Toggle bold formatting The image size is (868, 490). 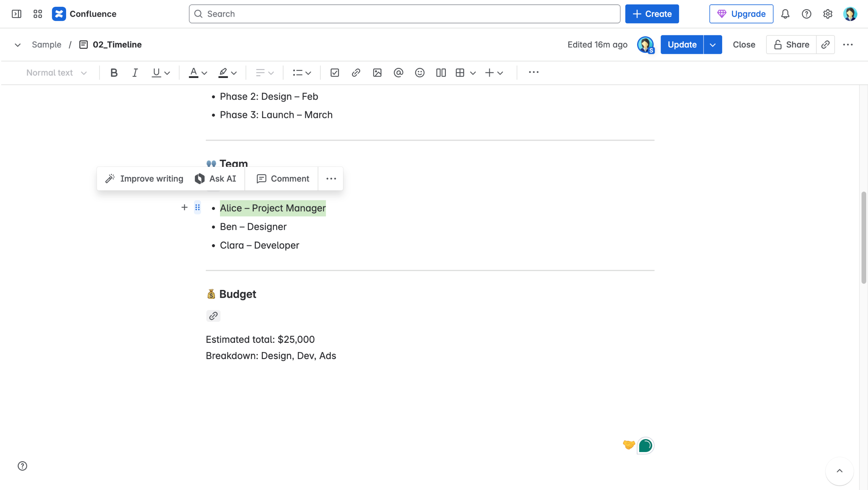coord(114,73)
